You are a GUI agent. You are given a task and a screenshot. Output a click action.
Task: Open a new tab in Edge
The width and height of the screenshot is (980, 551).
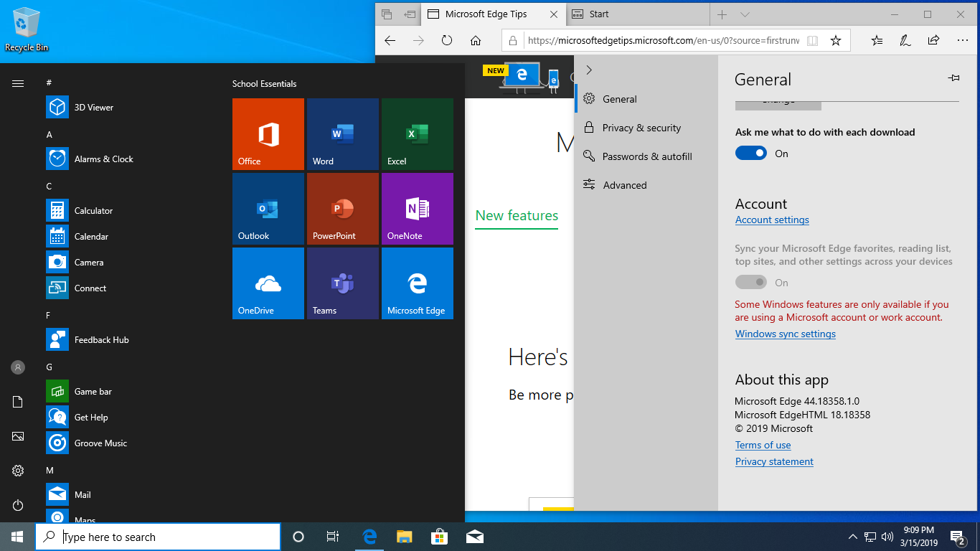pyautogui.click(x=722, y=14)
